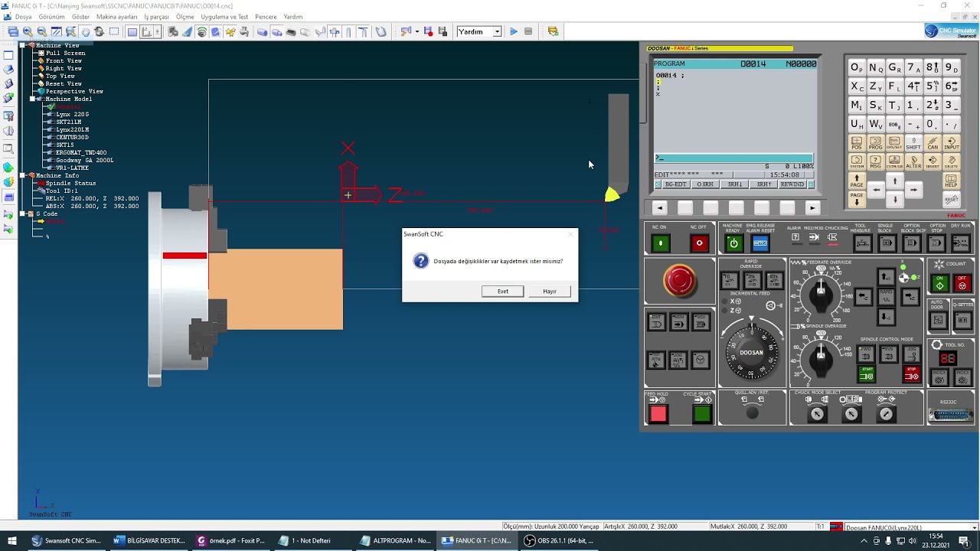Viewport: 980px width, 551px height.
Task: Open the Ölçme menu
Action: (185, 17)
